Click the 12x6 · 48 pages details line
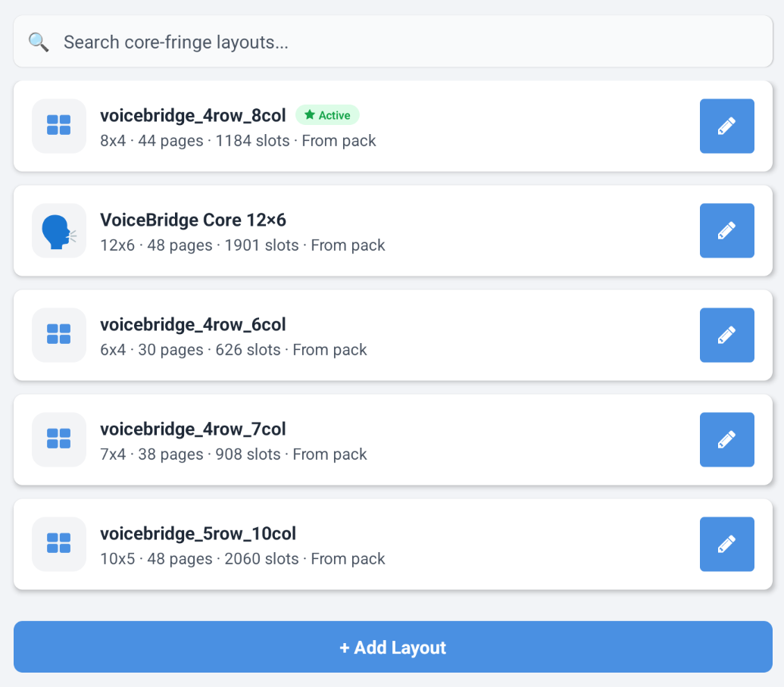The height and width of the screenshot is (687, 784). pyautogui.click(x=242, y=245)
